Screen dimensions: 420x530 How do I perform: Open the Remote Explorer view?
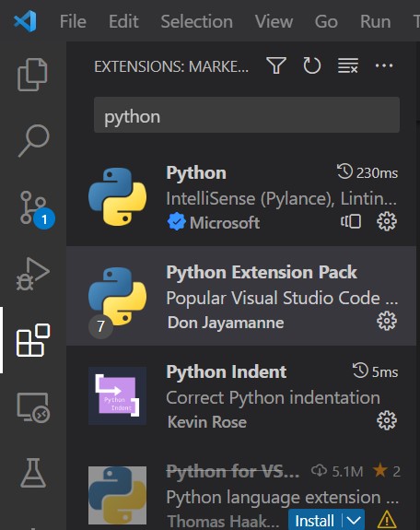[33, 407]
